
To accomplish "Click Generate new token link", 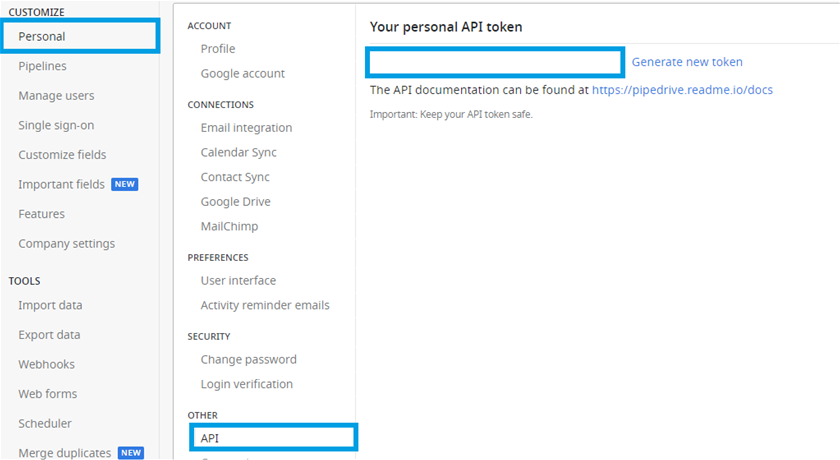I will click(x=687, y=62).
